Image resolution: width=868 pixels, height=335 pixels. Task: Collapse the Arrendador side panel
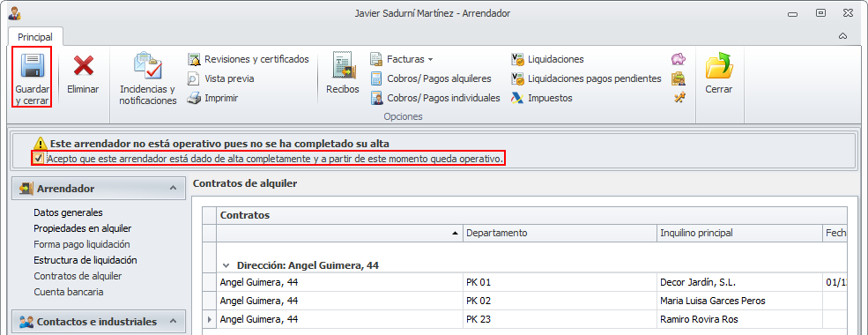(x=174, y=189)
